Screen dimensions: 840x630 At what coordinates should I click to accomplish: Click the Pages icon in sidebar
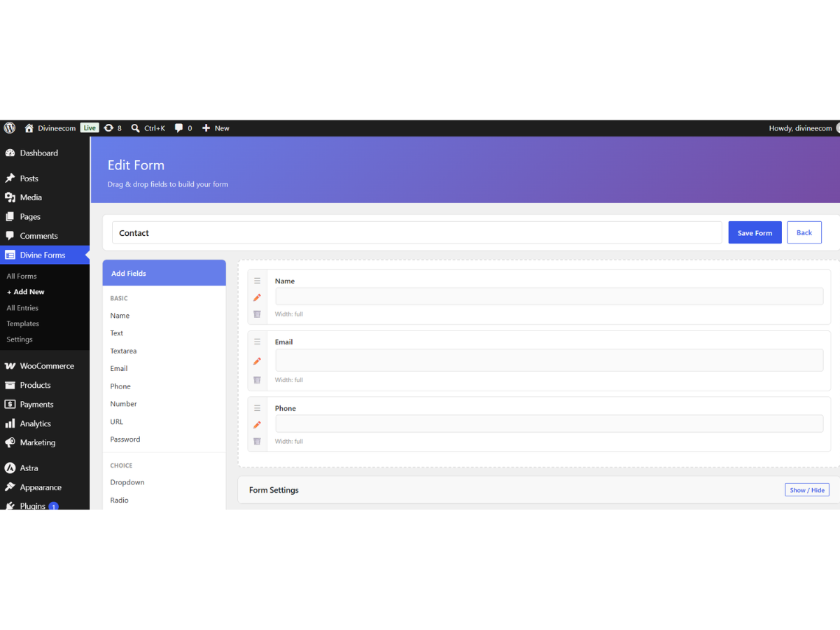(10, 217)
